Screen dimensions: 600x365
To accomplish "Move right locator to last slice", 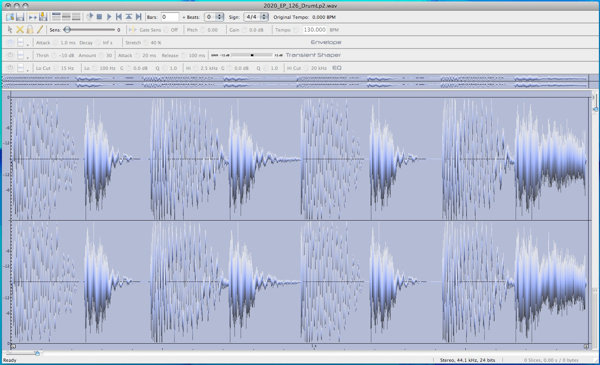I will coord(139,17).
